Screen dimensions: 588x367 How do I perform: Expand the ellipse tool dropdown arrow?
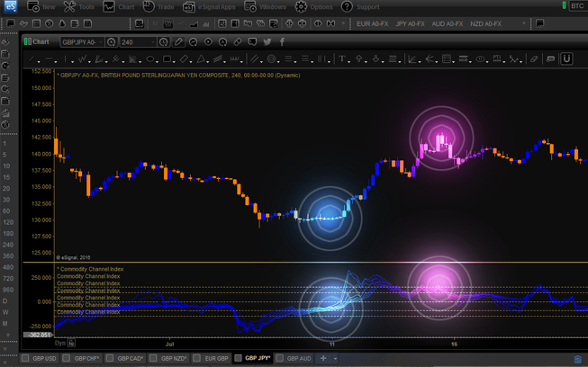tap(157, 61)
